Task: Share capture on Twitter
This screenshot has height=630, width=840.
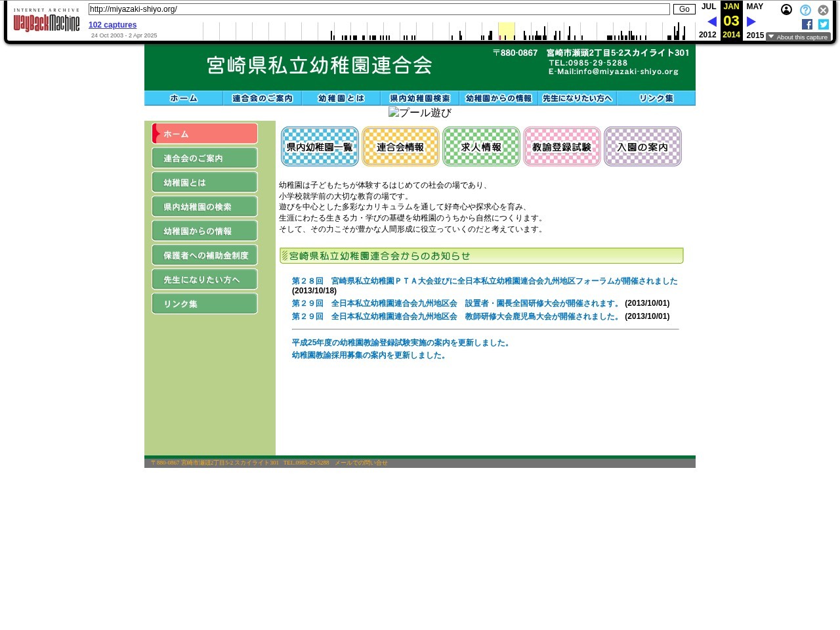Action: click(x=824, y=24)
